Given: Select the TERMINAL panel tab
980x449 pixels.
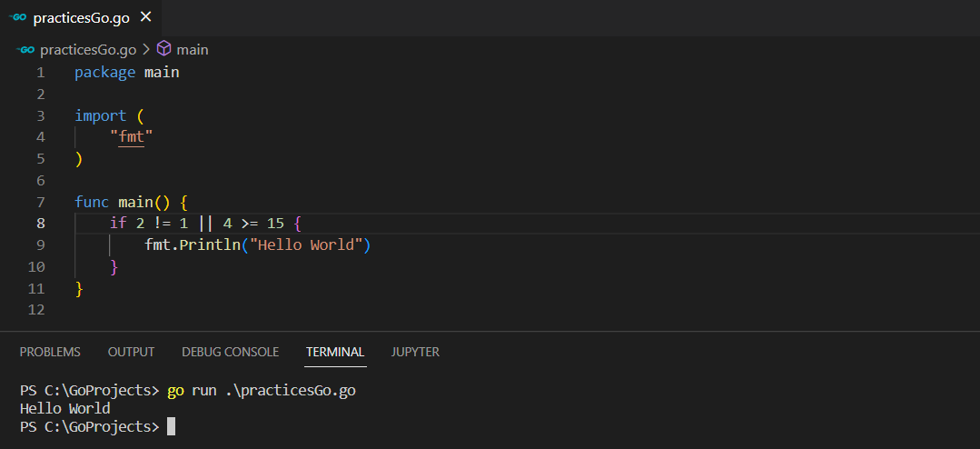Looking at the screenshot, I should 335,352.
